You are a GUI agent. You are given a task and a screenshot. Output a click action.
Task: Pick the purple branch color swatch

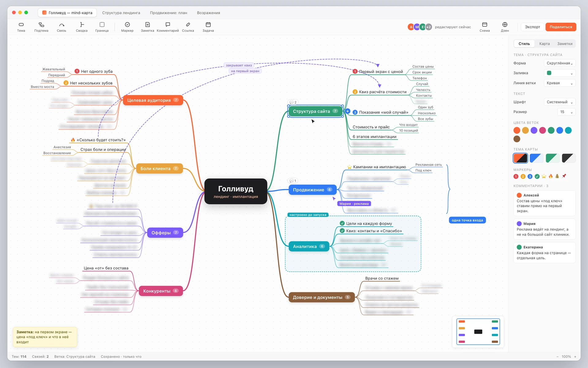click(x=534, y=130)
